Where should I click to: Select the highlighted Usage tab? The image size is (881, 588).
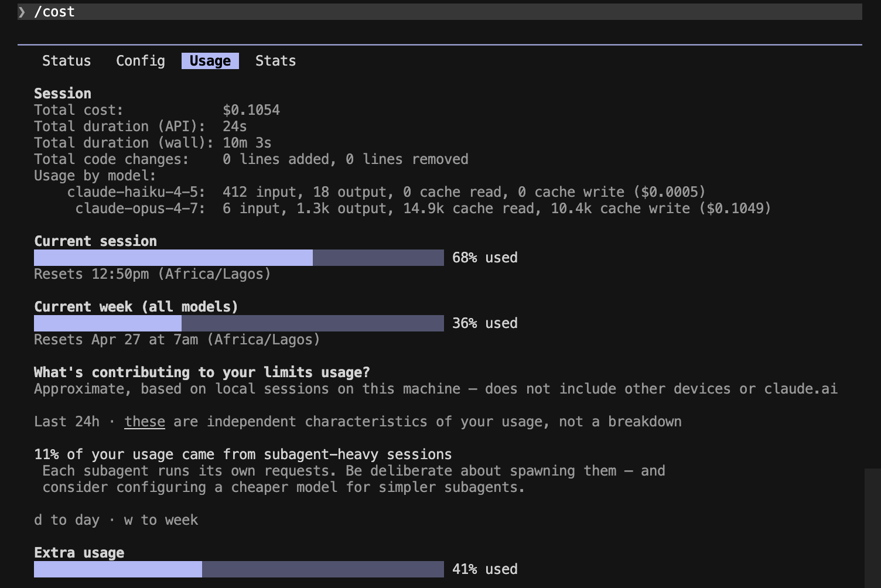point(210,61)
